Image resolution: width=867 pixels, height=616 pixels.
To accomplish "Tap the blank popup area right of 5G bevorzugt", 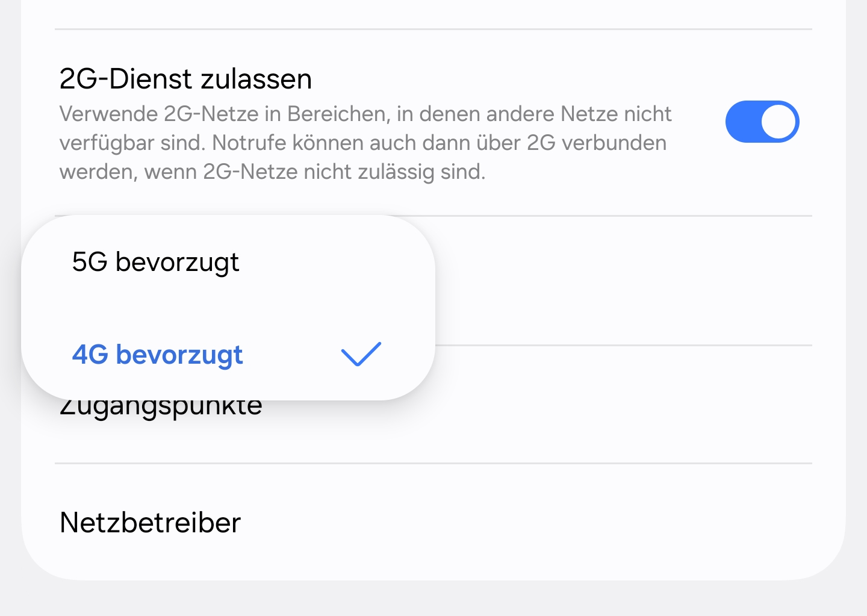I will pyautogui.click(x=337, y=263).
